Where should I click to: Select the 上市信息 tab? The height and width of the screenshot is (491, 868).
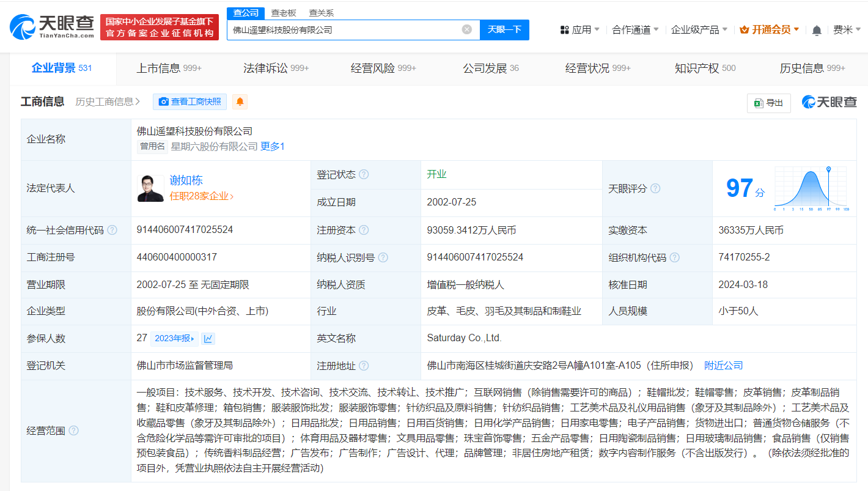pos(169,68)
